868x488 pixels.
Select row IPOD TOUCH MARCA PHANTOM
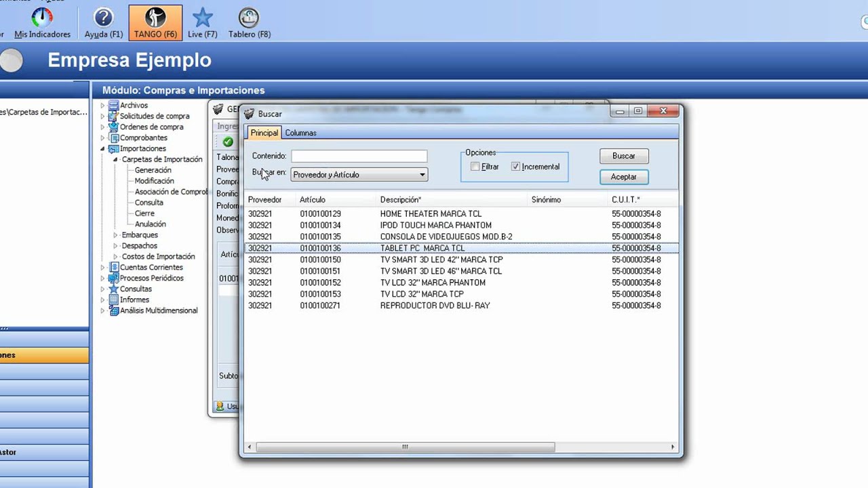click(x=461, y=225)
